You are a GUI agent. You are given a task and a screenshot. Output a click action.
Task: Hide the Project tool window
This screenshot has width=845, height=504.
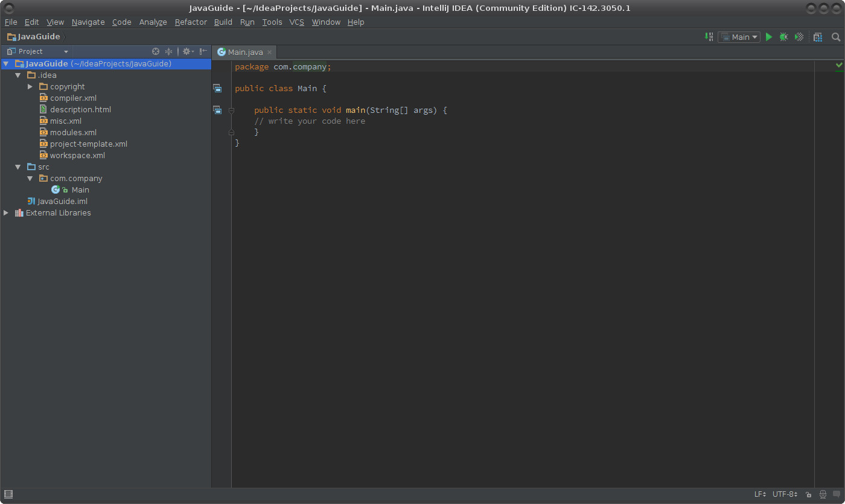(203, 52)
